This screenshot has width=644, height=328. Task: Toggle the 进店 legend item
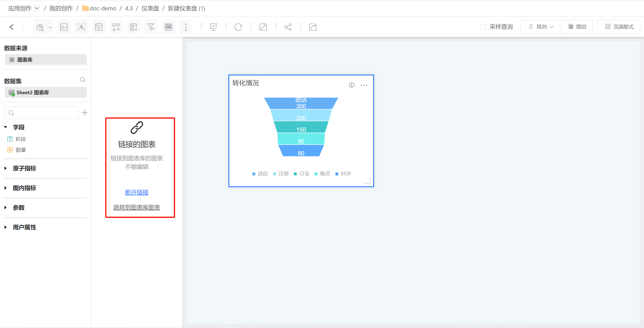[x=260, y=174]
